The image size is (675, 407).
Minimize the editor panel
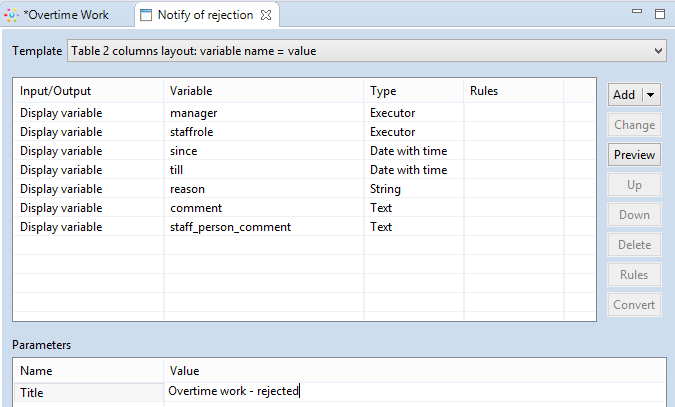[636, 14]
